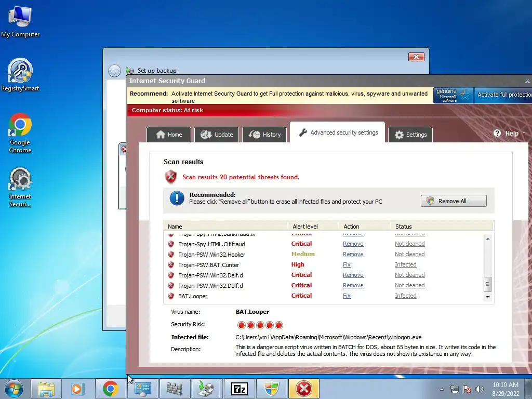Image resolution: width=532 pixels, height=399 pixels.
Task: Close the Internet Security Guard window
Action: point(527,81)
